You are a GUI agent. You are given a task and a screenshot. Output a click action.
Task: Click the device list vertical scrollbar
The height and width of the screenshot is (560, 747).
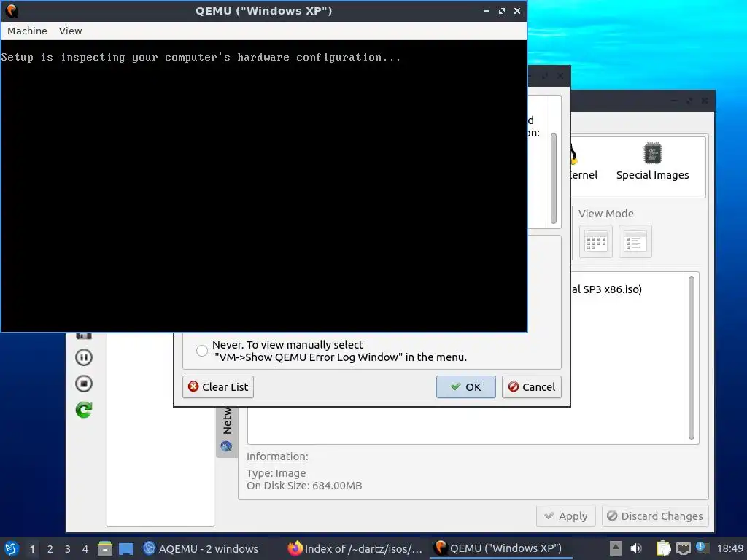coord(692,358)
